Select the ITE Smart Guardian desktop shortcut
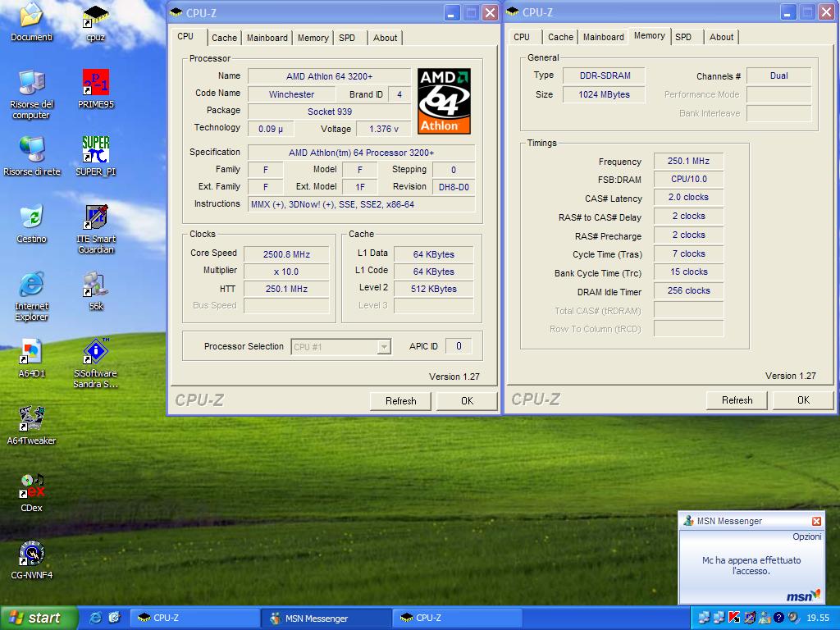This screenshot has height=630, width=840. coord(96,229)
